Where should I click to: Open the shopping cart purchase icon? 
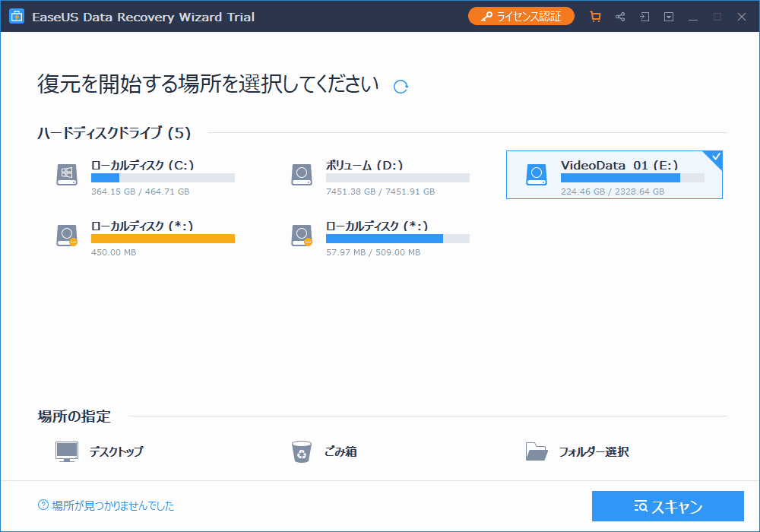point(595,17)
